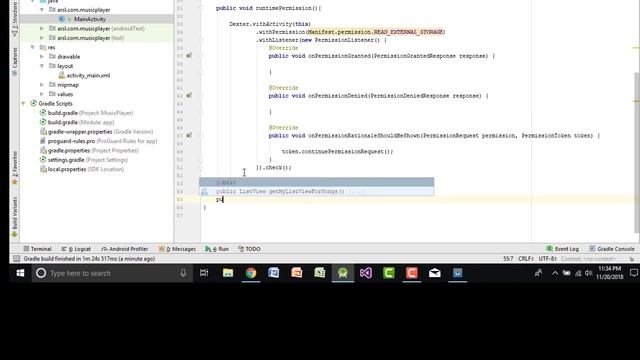Image resolution: width=640 pixels, height=360 pixels.
Task: Open the Messages tool window tab
Action: pyautogui.click(x=177, y=249)
